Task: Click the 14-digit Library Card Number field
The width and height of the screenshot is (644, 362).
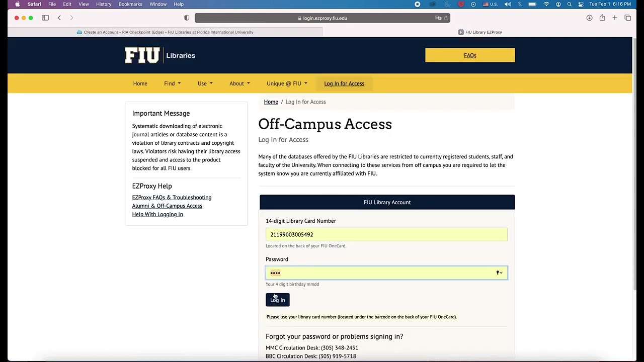Action: [x=386, y=234]
